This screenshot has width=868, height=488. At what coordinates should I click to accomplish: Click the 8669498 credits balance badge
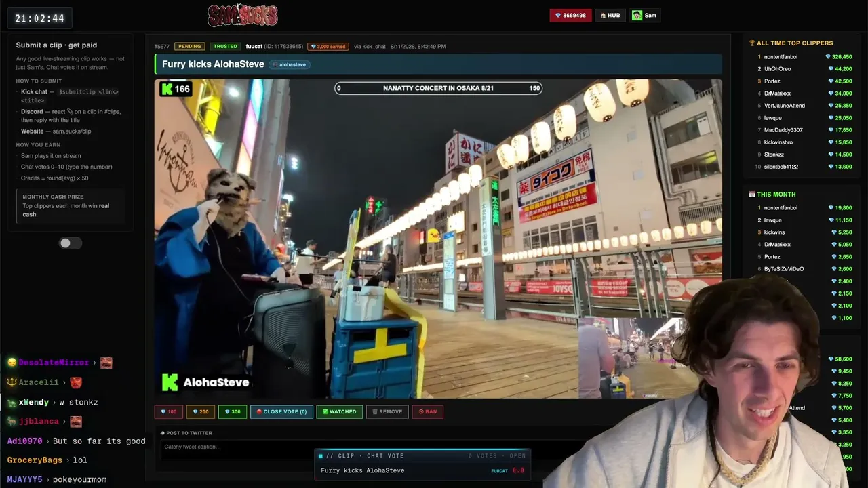[570, 15]
